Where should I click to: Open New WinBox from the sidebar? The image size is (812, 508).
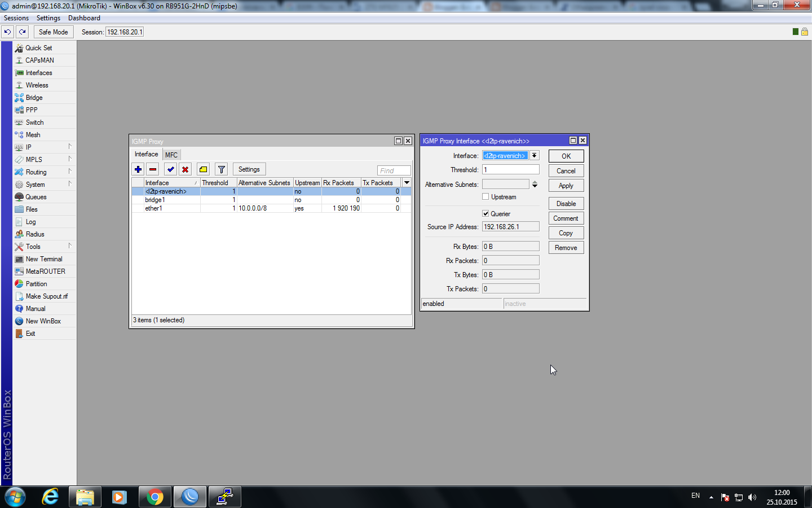point(45,321)
